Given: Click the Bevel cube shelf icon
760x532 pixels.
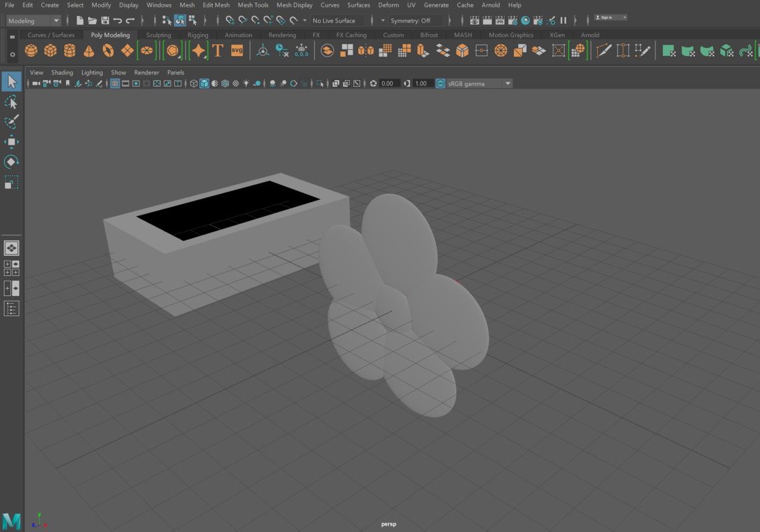Looking at the screenshot, I should coord(463,51).
